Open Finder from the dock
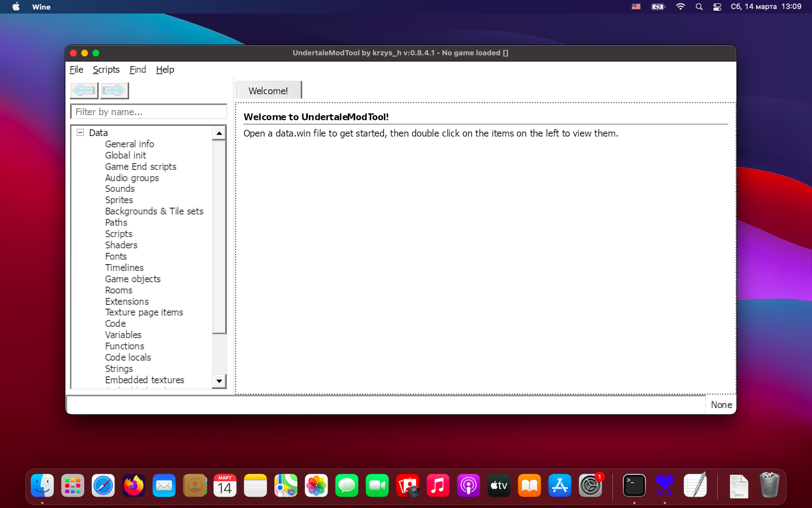Image resolution: width=812 pixels, height=508 pixels. 42,485
